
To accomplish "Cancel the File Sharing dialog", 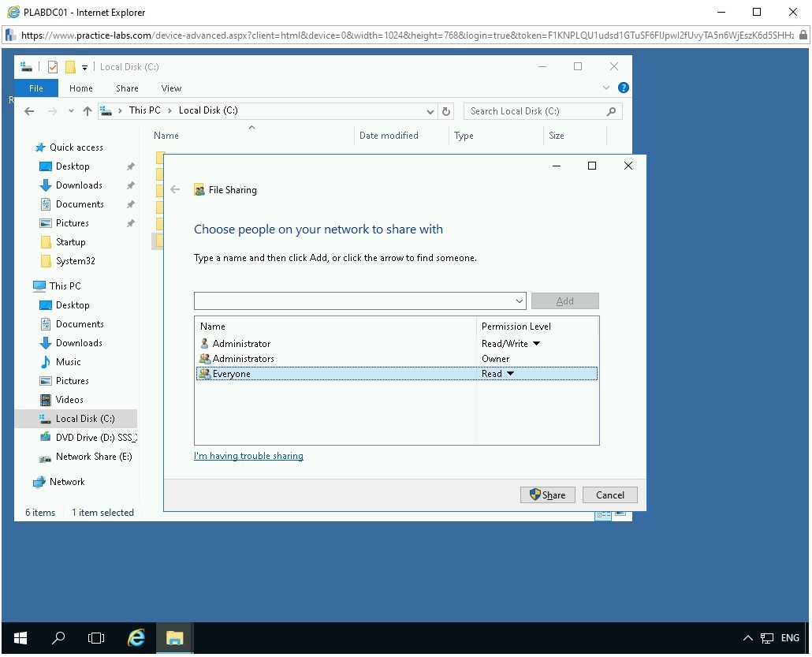I will pos(609,495).
